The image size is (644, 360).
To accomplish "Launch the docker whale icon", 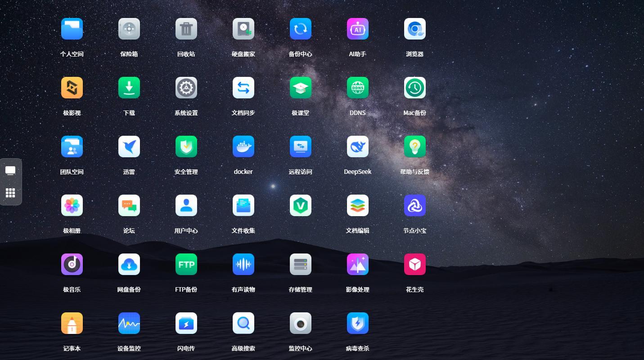I will click(x=243, y=147).
